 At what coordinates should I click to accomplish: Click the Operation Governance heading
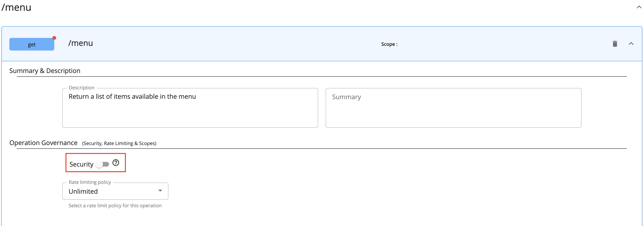43,143
